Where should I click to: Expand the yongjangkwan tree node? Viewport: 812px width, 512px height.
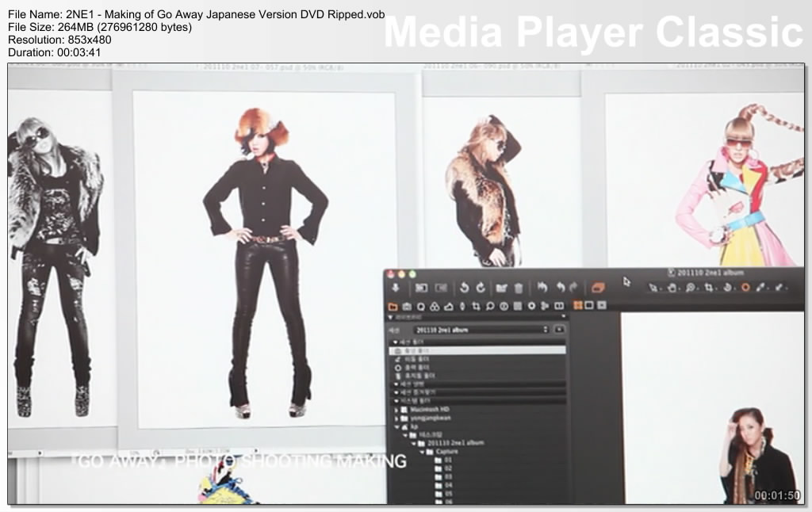(x=396, y=418)
